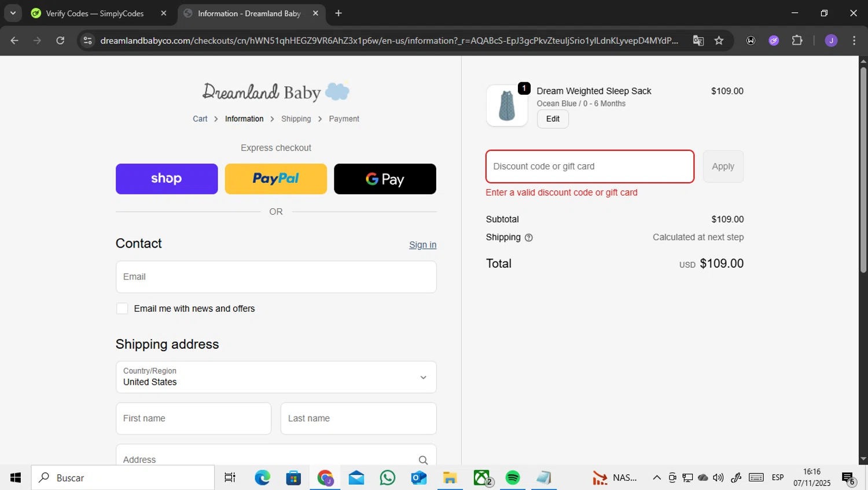
Task: Check out with PayPal button
Action: 276,179
